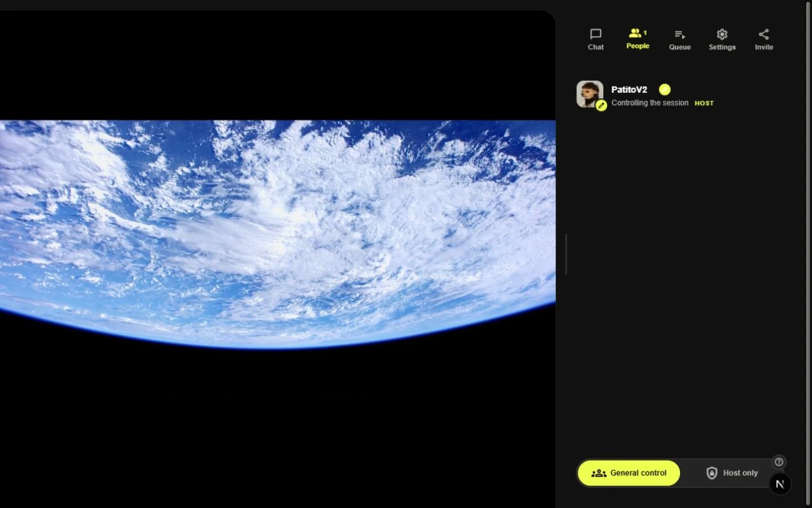The image size is (812, 508).
Task: Click the yellow circle next to PatitoV2
Action: (665, 90)
